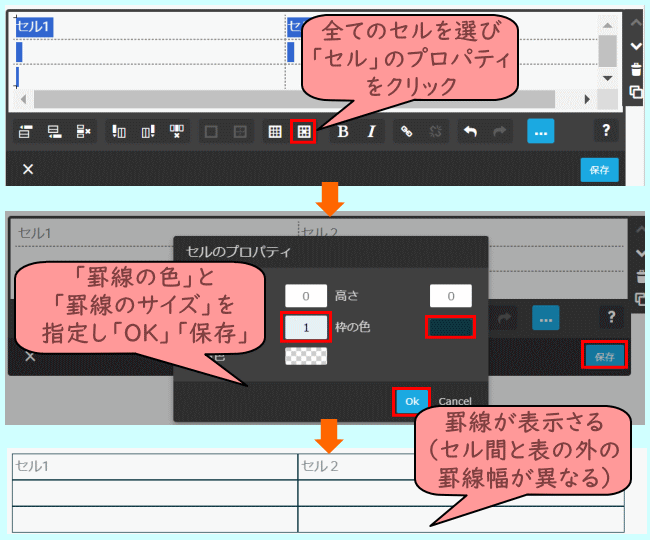The width and height of the screenshot is (650, 540).
Task: Click the delete column icon
Action: tap(177, 132)
